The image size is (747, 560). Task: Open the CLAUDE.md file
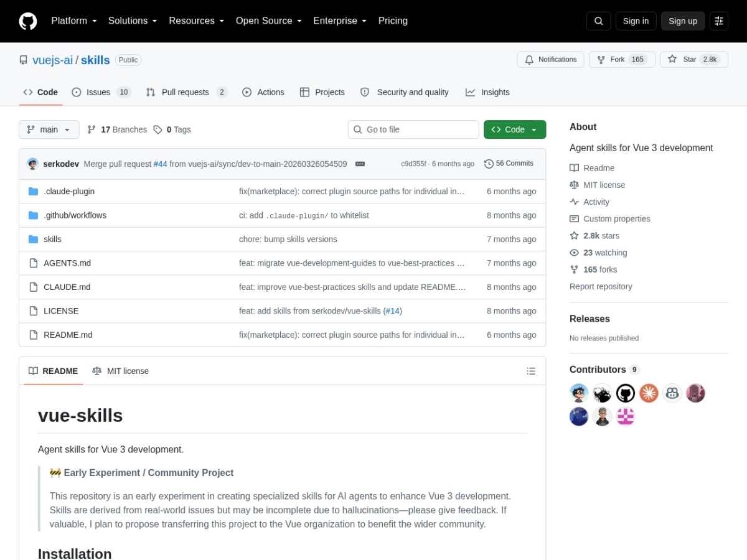click(x=67, y=287)
